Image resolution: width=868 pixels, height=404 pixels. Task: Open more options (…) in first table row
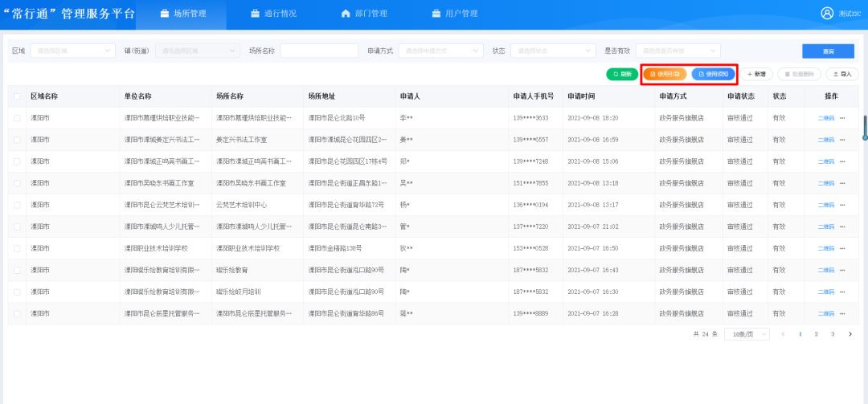[843, 118]
